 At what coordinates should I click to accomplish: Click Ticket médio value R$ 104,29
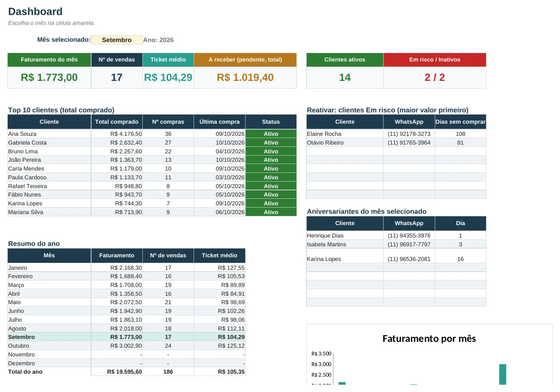168,77
